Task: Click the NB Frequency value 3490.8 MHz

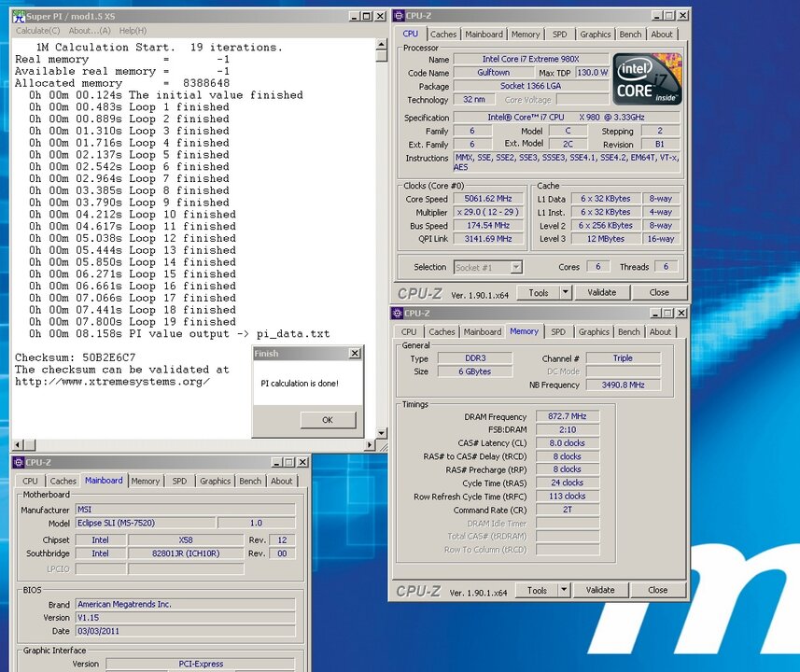Action: [x=623, y=385]
